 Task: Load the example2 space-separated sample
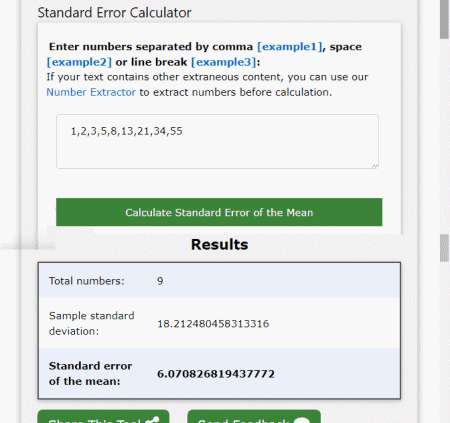click(79, 62)
